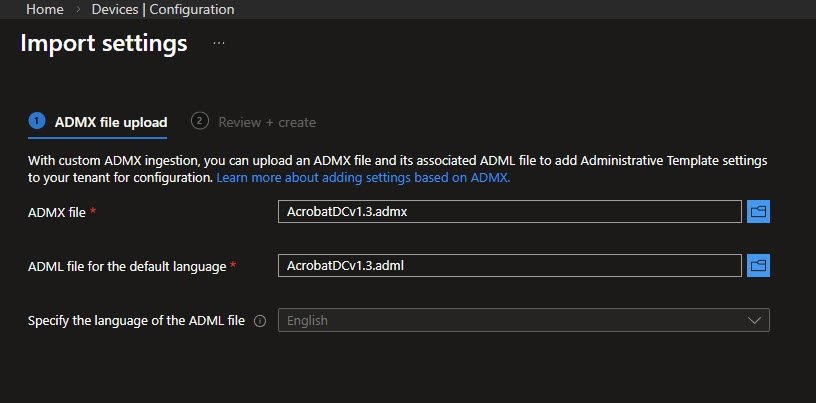Screen dimensions: 816x403
Task: Open the ellipsis menu next to Import settings
Action: pyautogui.click(x=219, y=44)
